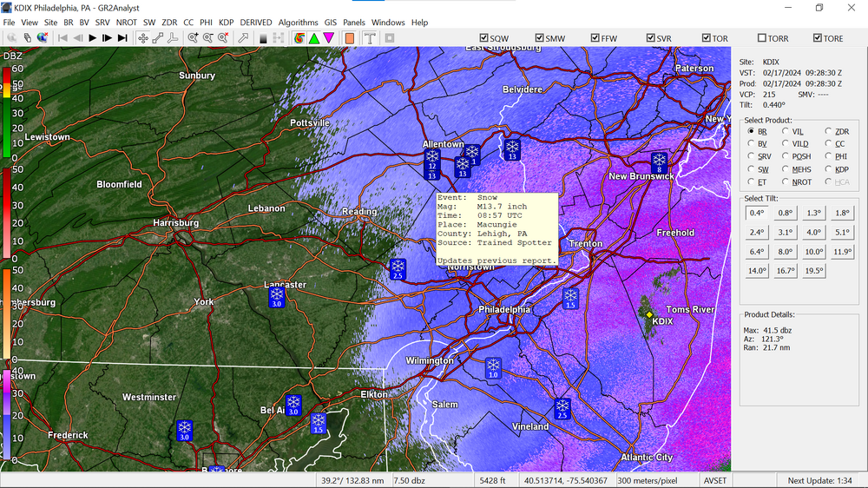Select the distance measure line tool
The height and width of the screenshot is (488, 868).
pos(158,37)
